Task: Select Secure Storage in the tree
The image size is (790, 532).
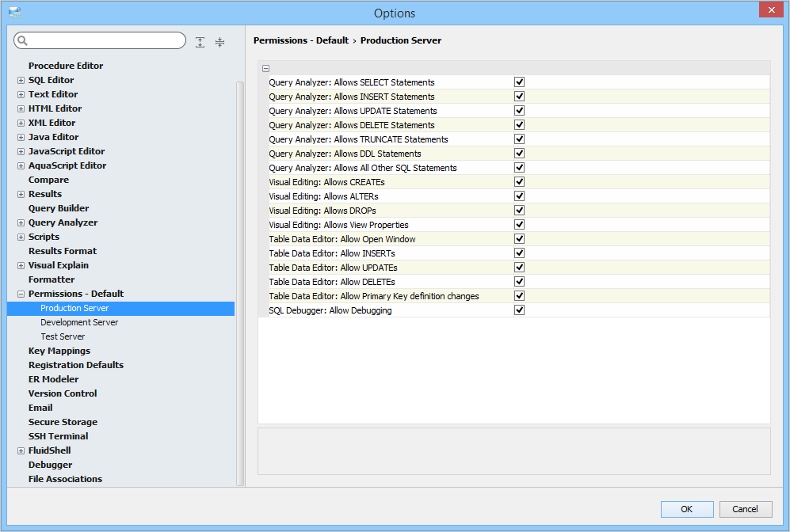Action: [x=63, y=422]
